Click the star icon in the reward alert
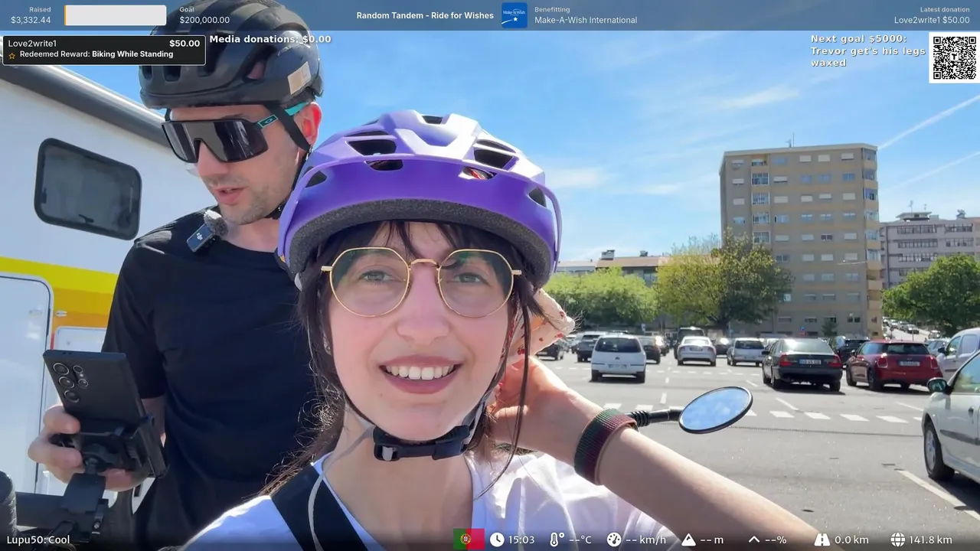The image size is (980, 551). tap(12, 55)
